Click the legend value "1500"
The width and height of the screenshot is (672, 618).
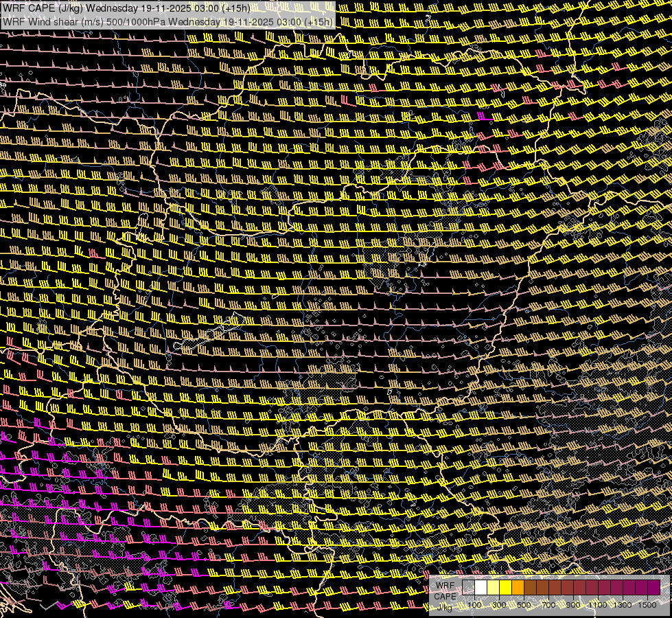pyautogui.click(x=647, y=605)
